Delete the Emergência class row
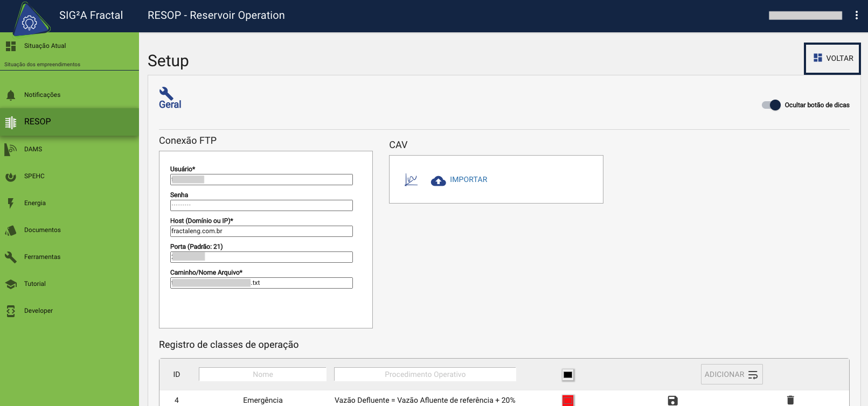Viewport: 868px width, 406px height. [x=790, y=400]
